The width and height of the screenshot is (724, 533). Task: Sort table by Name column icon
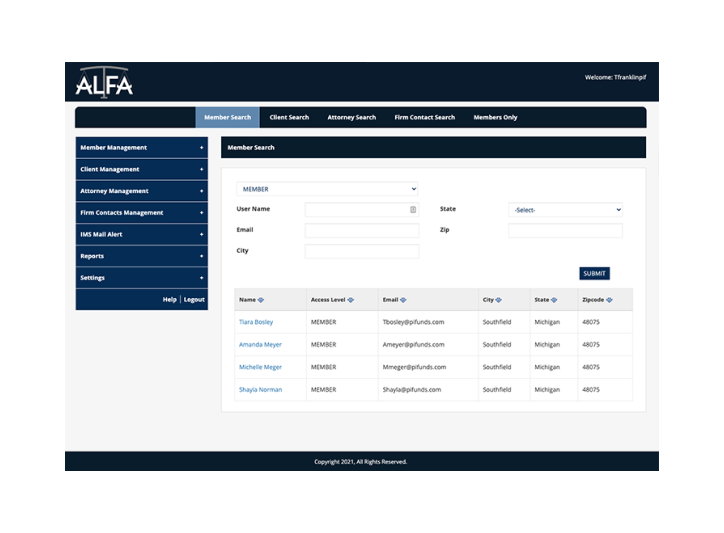261,300
